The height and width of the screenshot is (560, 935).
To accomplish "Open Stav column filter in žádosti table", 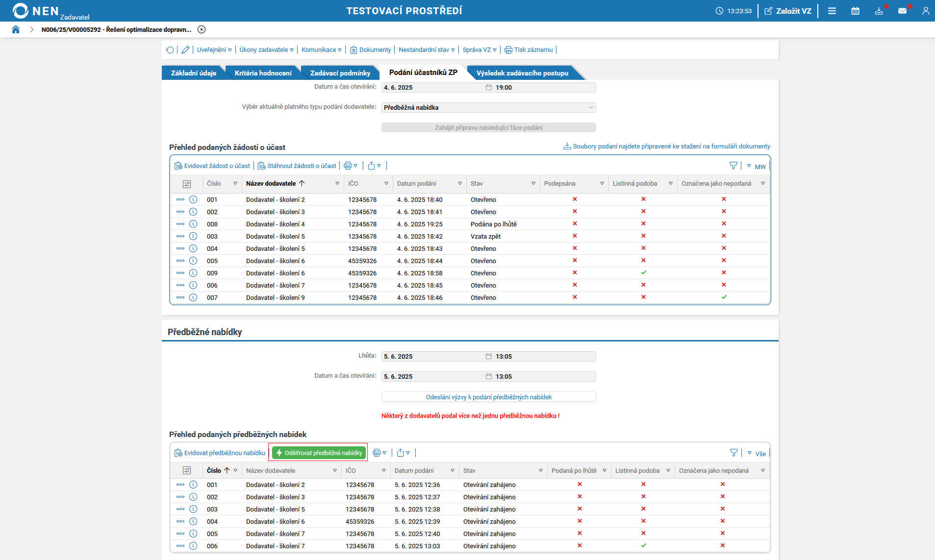I will pyautogui.click(x=533, y=184).
